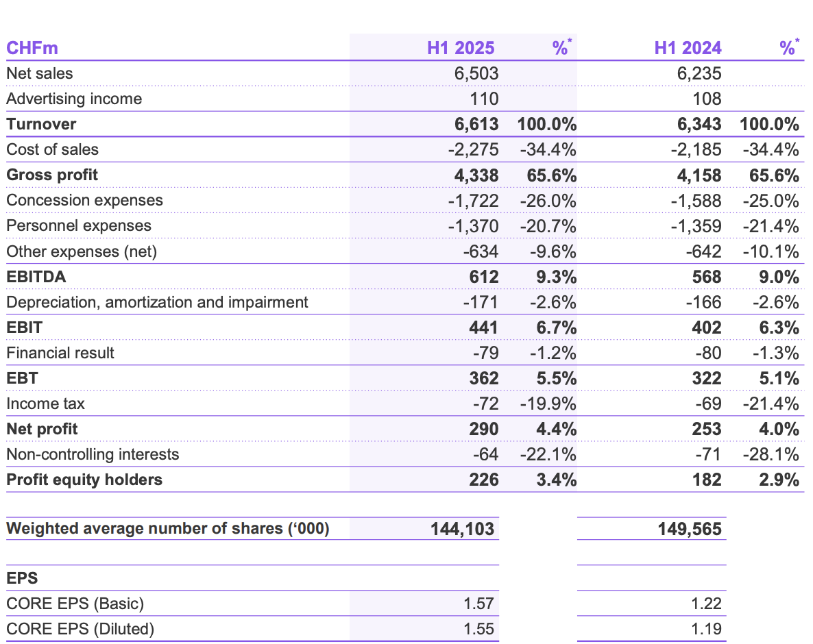Select Concession expenses percentage -25.0%

[771, 201]
